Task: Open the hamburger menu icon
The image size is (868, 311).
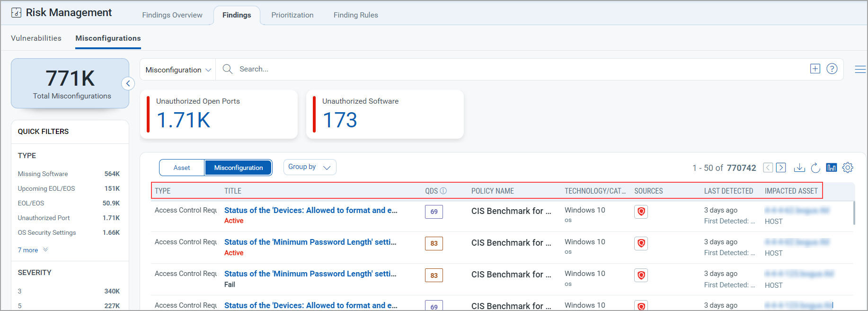Action: [x=860, y=70]
